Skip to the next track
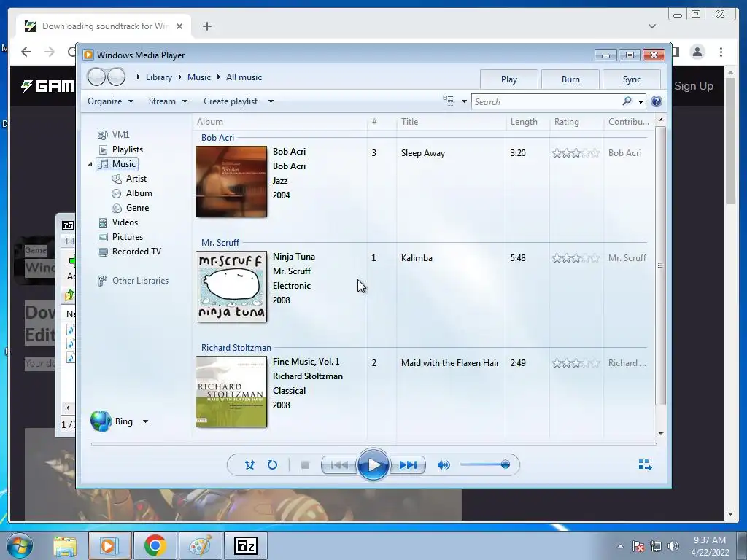The height and width of the screenshot is (560, 747). pyautogui.click(x=407, y=464)
